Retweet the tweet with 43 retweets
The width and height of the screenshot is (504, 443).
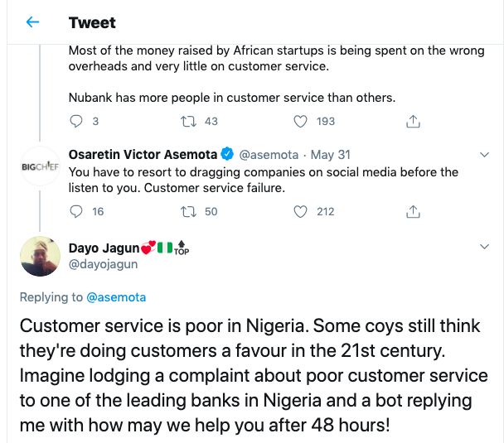(x=187, y=121)
